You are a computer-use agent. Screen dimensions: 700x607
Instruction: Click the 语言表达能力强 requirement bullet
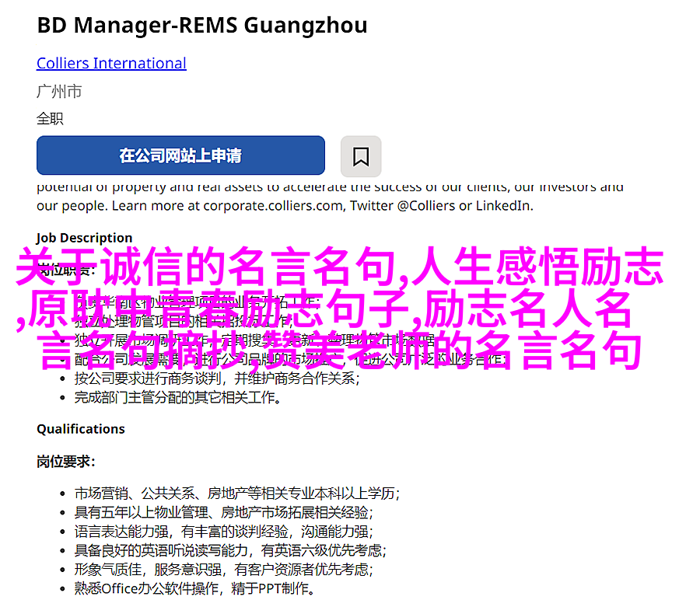224,532
